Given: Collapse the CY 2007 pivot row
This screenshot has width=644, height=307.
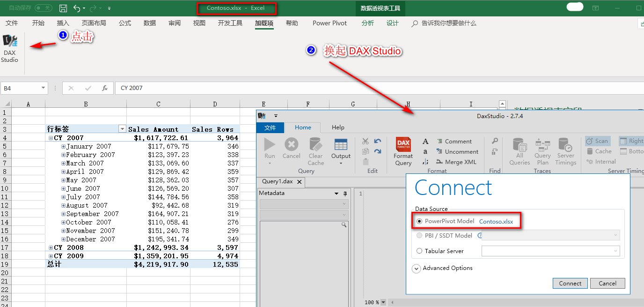Looking at the screenshot, I should [51, 138].
